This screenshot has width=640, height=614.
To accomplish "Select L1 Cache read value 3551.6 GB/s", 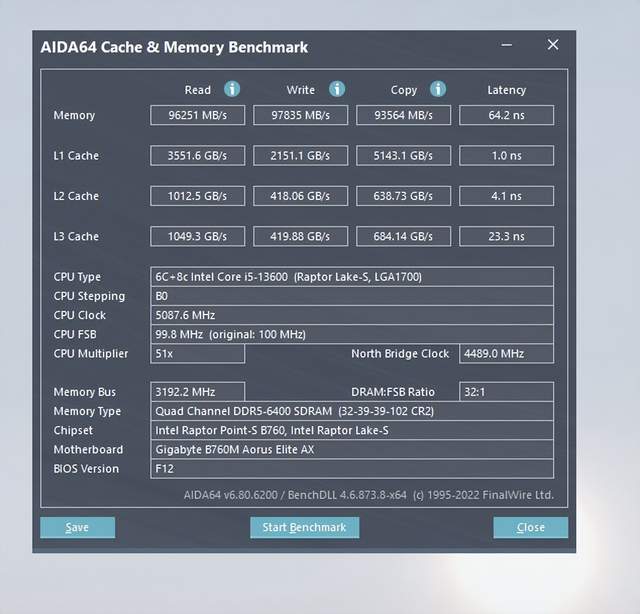I will (x=198, y=156).
